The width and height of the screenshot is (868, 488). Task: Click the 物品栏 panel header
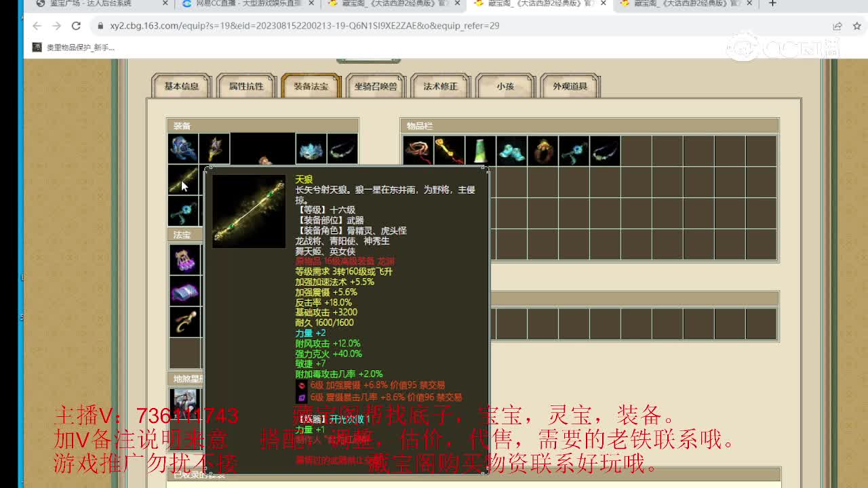(x=589, y=125)
